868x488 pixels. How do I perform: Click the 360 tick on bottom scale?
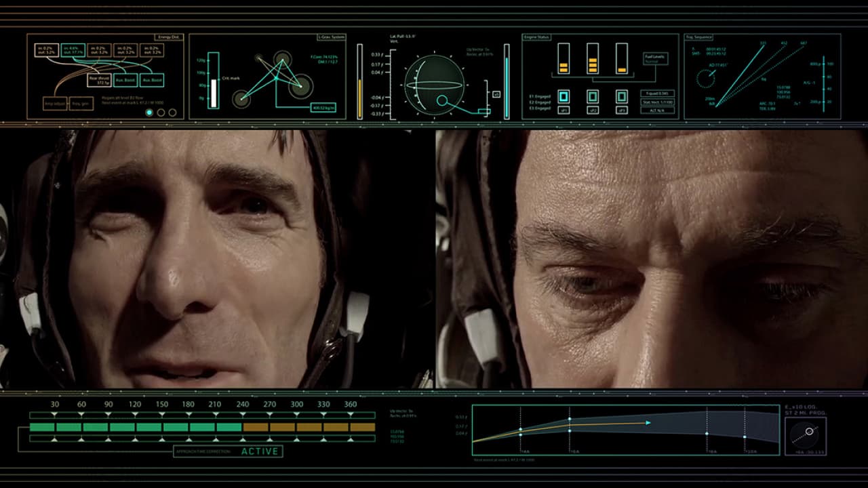[x=350, y=405]
